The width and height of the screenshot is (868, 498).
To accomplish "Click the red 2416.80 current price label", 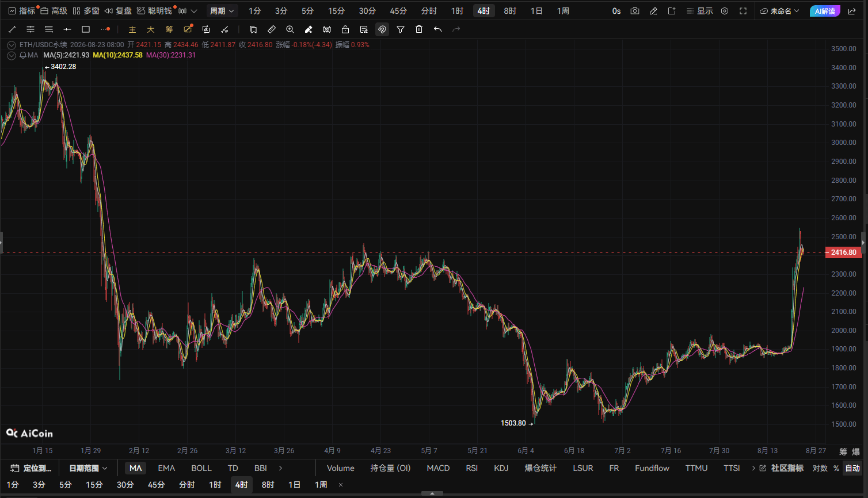I will point(844,252).
